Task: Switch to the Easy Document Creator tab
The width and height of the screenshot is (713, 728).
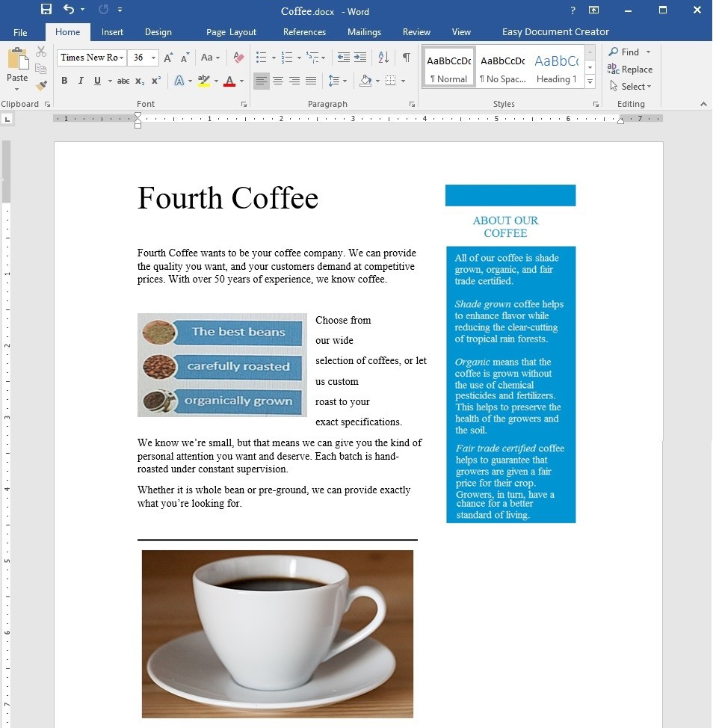Action: (555, 32)
